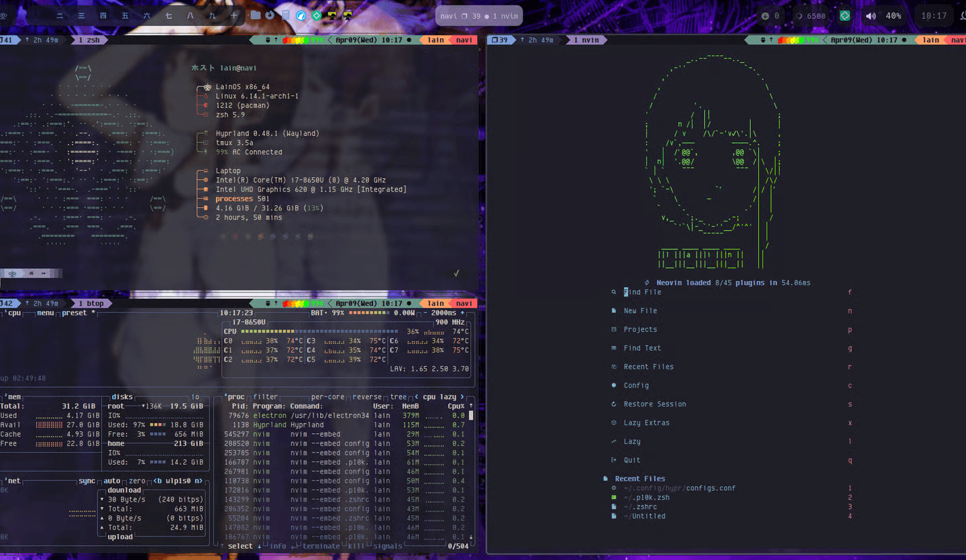The image size is (966, 560).
Task: Toggle tree view in btop proc panel
Action: [x=398, y=397]
